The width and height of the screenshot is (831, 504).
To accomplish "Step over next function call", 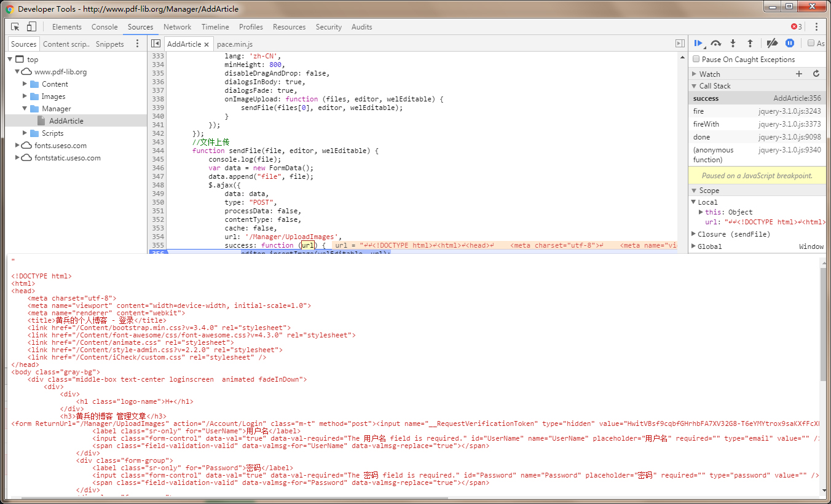I will tap(715, 43).
